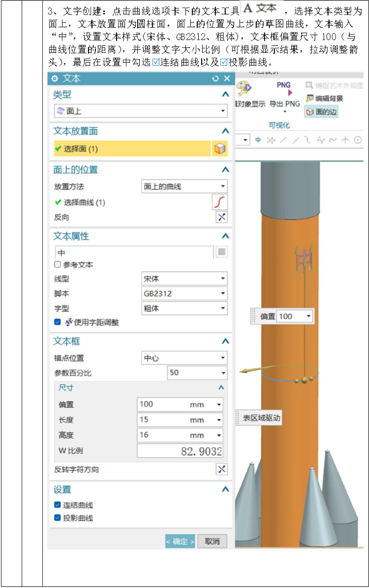Click the first arrow icon in selection bar

point(258,140)
